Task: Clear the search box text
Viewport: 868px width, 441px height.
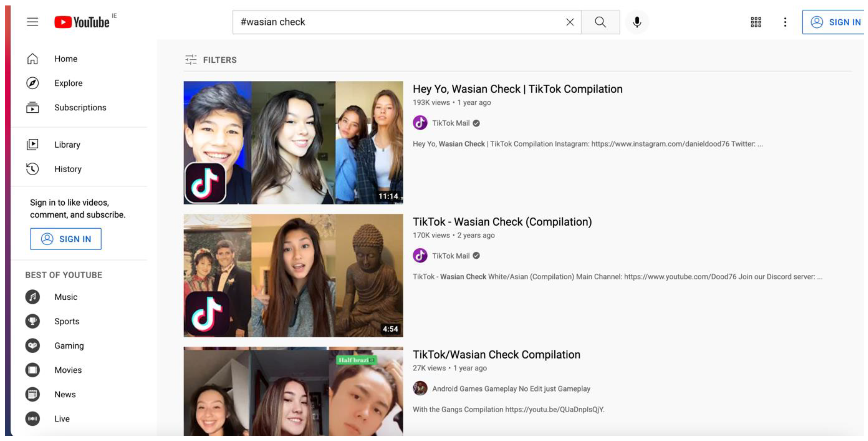Action: point(569,22)
